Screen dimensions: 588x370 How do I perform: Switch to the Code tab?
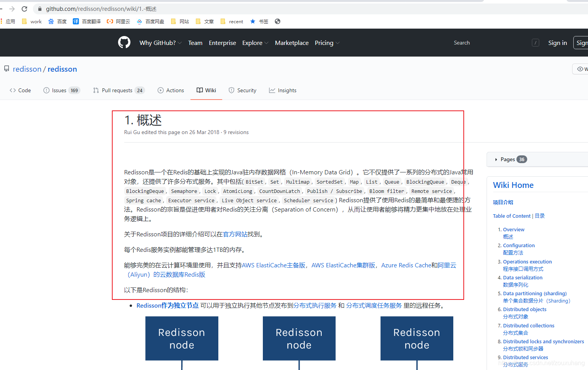20,90
